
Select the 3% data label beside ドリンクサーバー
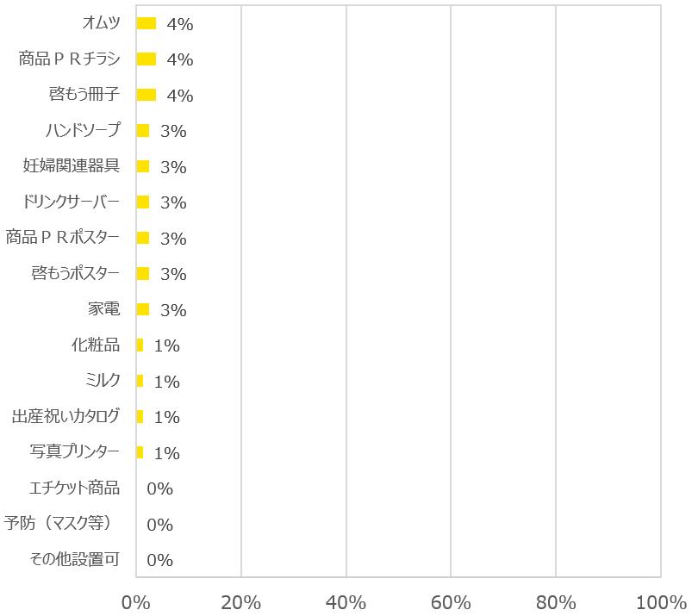pos(173,202)
